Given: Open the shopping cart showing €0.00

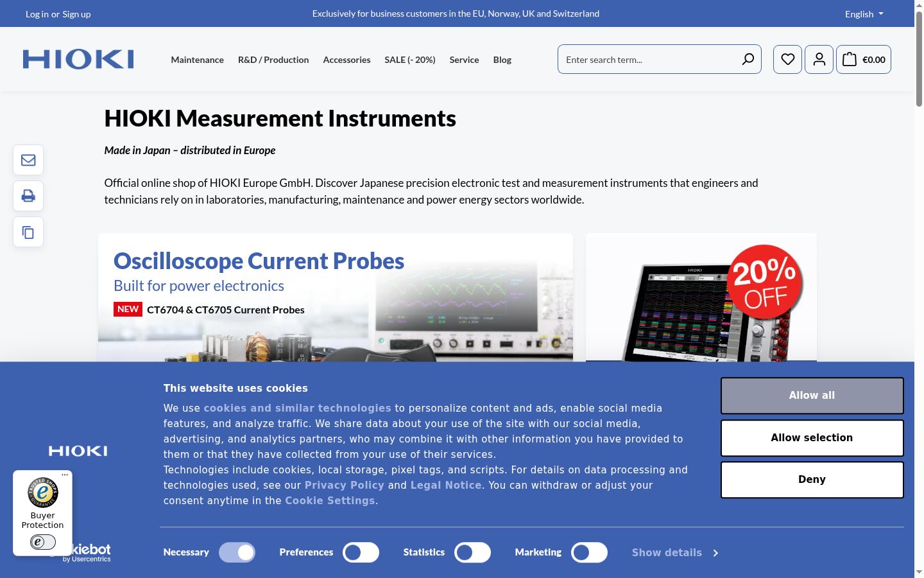Looking at the screenshot, I should click(x=863, y=59).
